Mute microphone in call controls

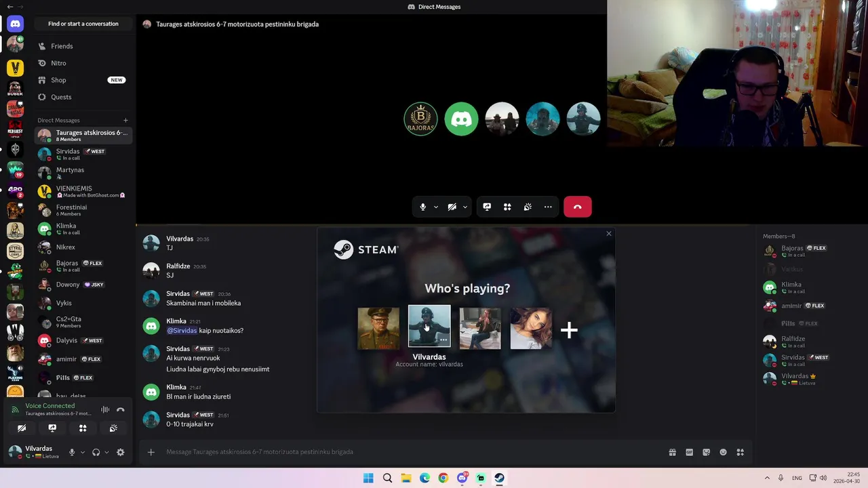(422, 207)
